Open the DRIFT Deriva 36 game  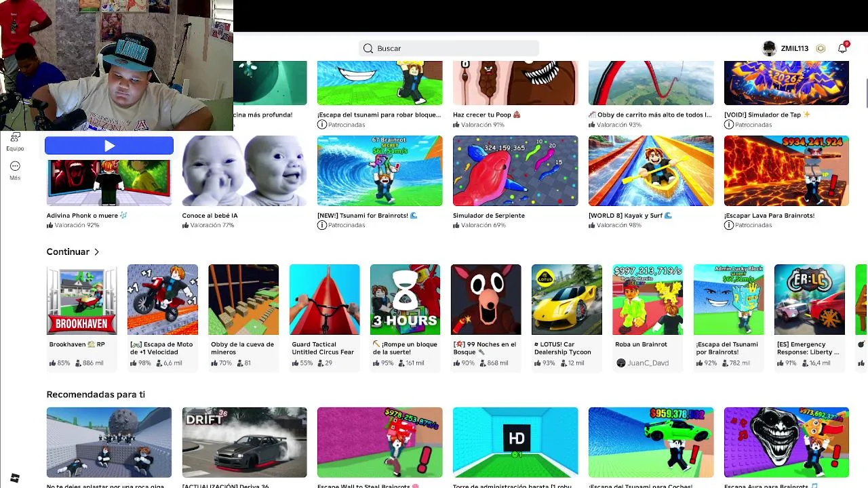tap(244, 442)
